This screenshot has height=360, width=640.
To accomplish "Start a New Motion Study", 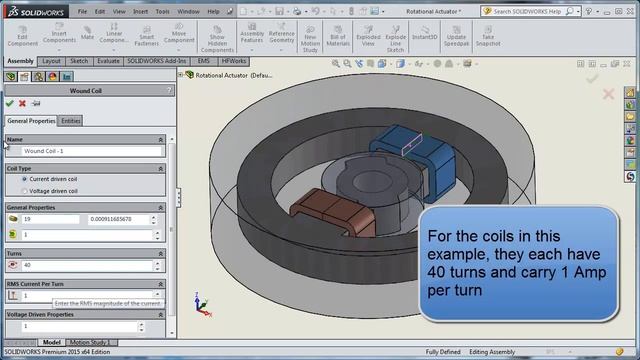I will (310, 39).
